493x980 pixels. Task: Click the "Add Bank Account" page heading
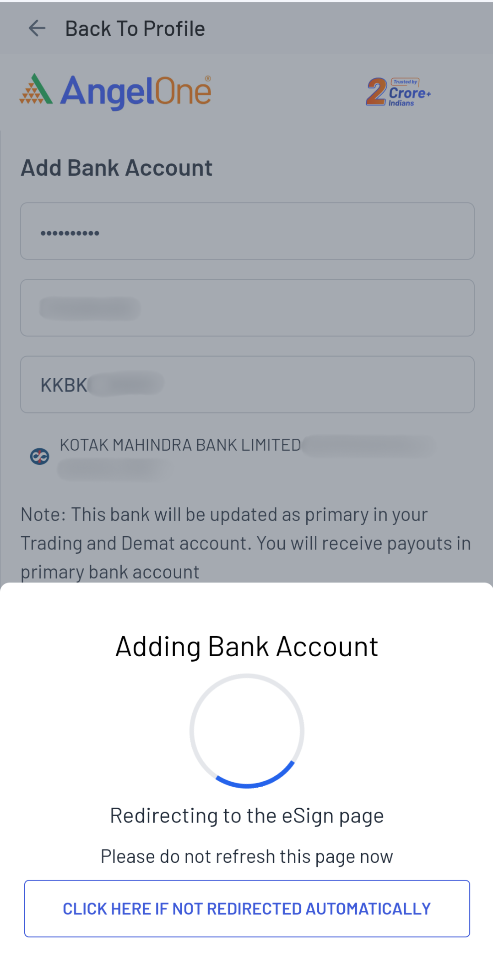(117, 168)
